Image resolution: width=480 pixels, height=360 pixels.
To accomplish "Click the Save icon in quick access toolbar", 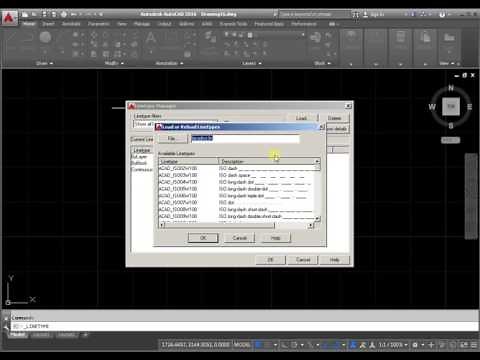I will (45, 14).
